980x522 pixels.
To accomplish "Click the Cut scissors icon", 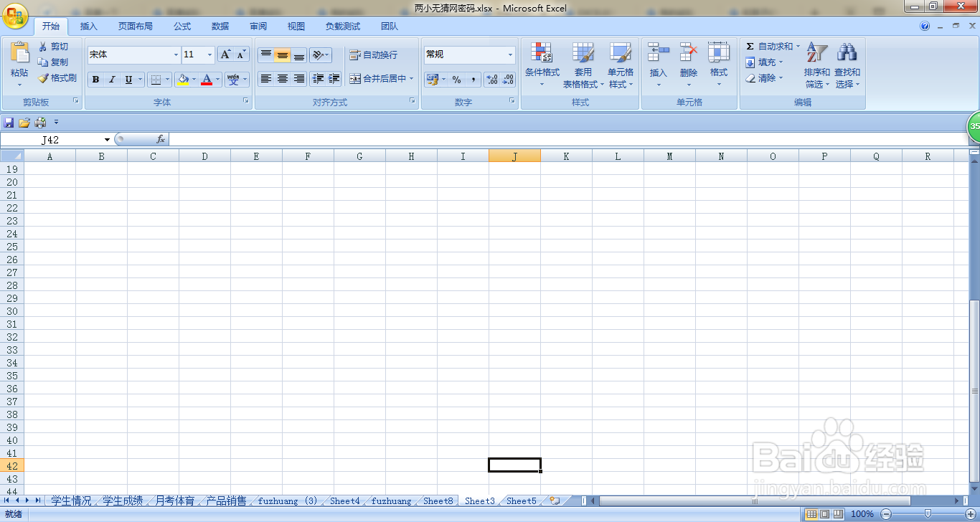I will click(43, 47).
